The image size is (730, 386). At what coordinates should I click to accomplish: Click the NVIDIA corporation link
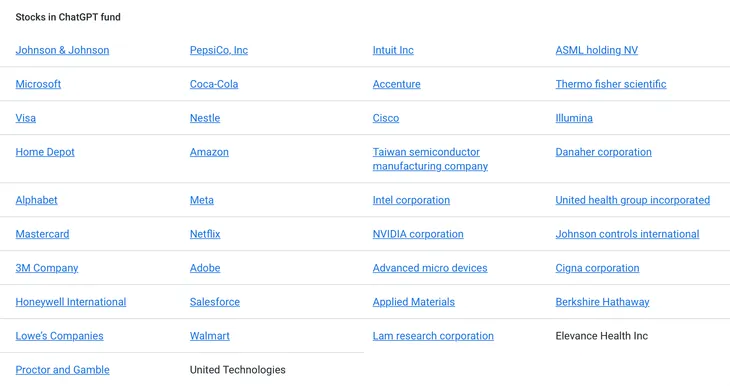point(418,234)
